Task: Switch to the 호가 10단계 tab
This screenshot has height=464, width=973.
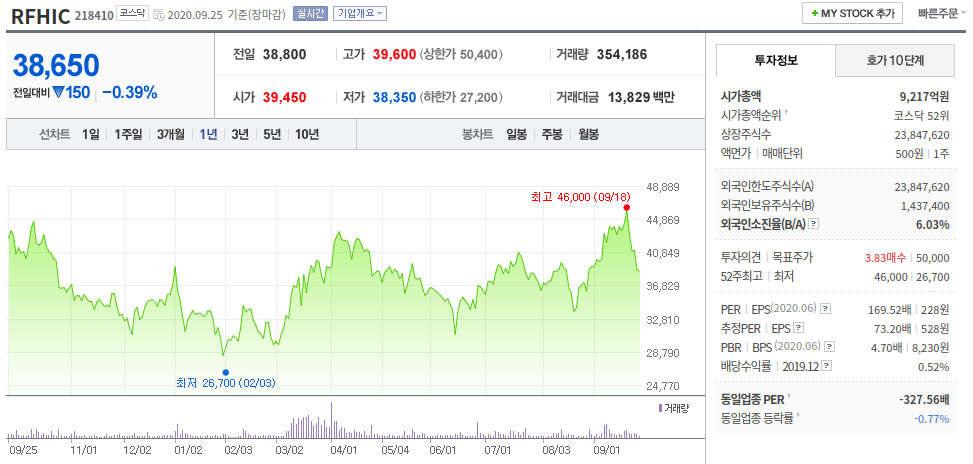Action: click(895, 60)
